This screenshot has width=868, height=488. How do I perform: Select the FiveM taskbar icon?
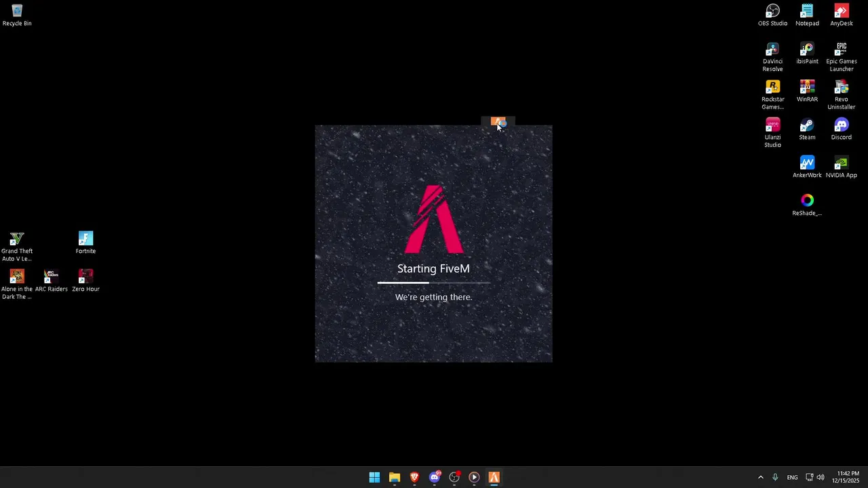pyautogui.click(x=494, y=477)
